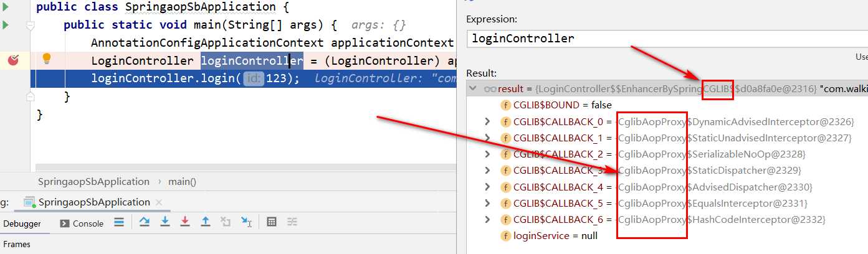
Task: Toggle the fold marker at main's closing brace
Action: (30, 96)
